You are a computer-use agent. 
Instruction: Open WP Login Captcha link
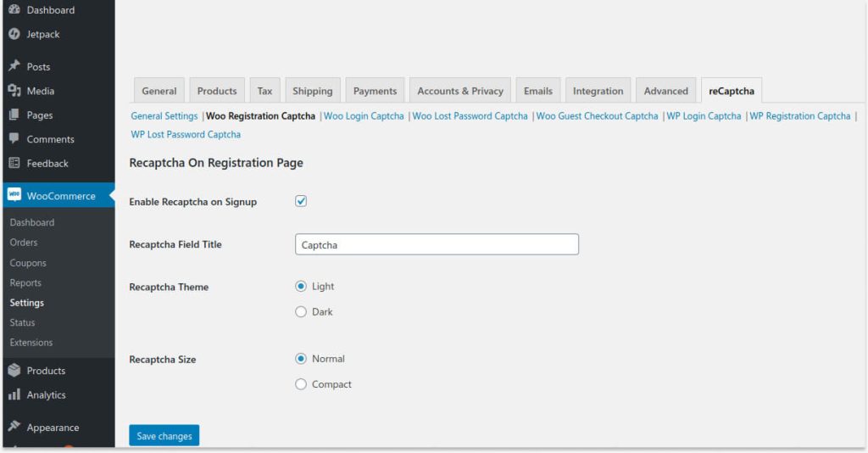point(704,115)
